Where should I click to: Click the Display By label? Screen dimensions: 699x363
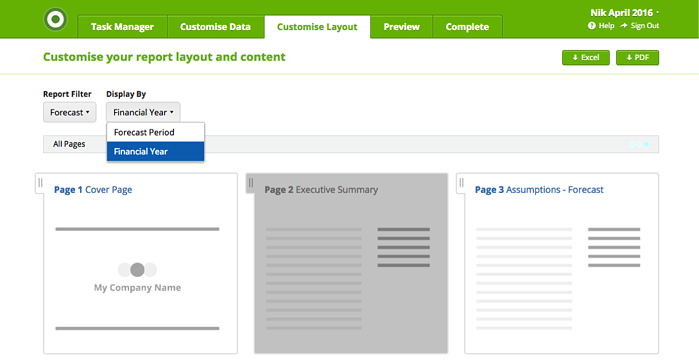[126, 94]
